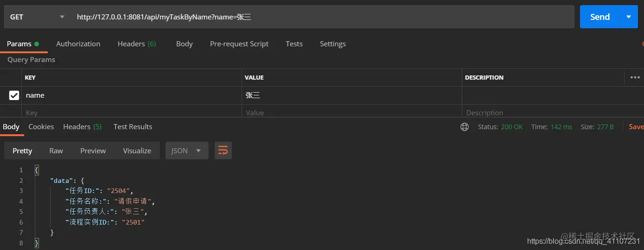
Task: Toggle the word wrap lines icon
Action: tap(223, 150)
